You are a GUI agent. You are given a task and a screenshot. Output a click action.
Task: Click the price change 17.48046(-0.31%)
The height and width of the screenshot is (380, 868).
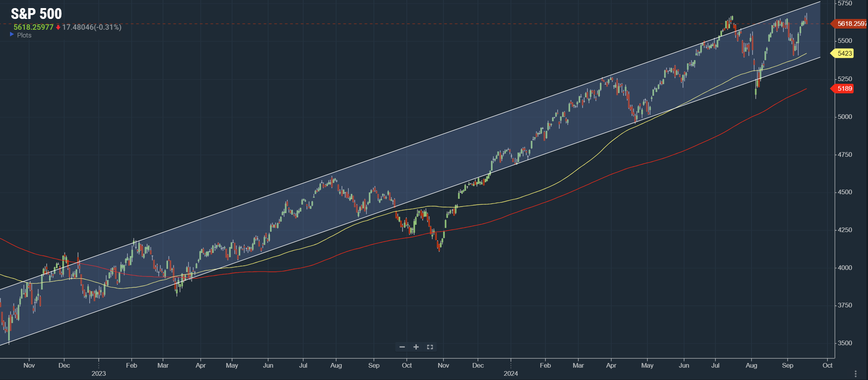92,27
